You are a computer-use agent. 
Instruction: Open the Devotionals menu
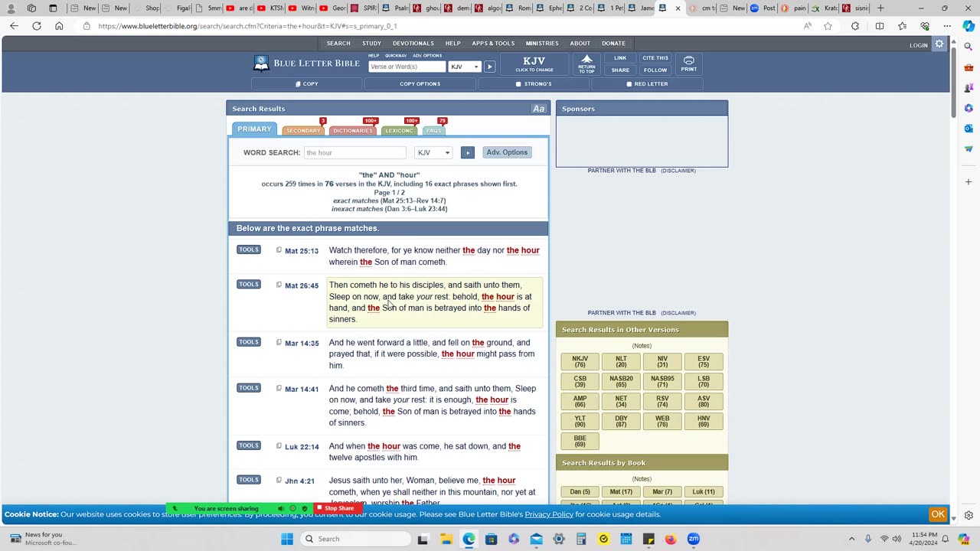coord(413,44)
